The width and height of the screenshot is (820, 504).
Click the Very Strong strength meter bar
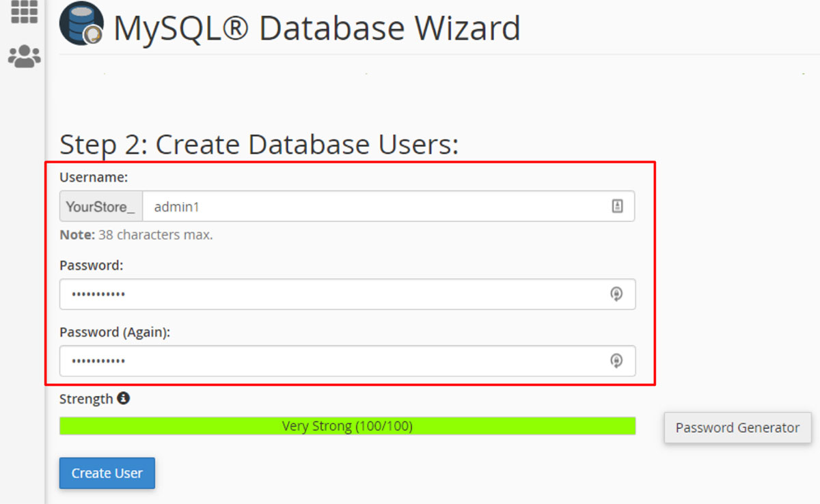pos(347,426)
